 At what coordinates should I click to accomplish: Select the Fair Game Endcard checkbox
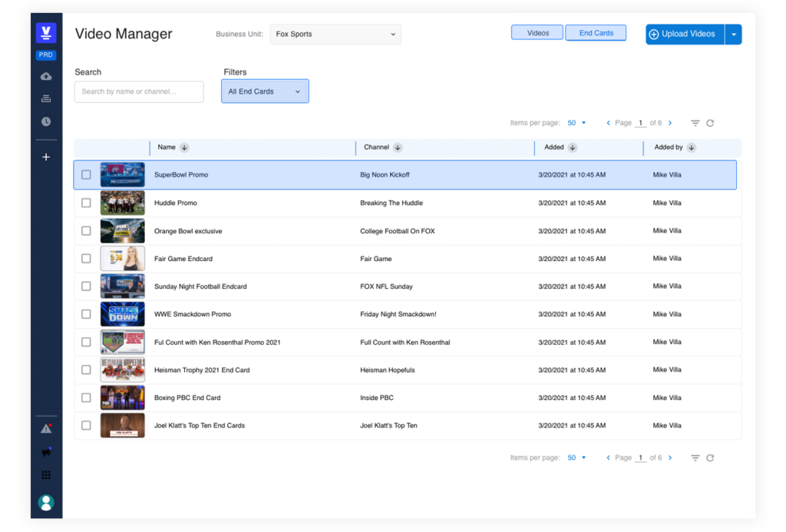click(x=86, y=259)
